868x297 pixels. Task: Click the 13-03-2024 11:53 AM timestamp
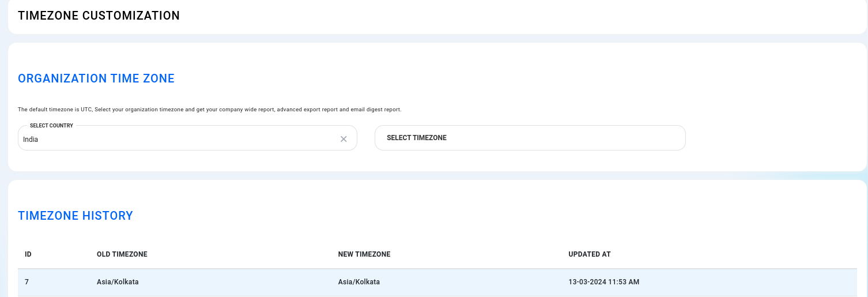(604, 282)
